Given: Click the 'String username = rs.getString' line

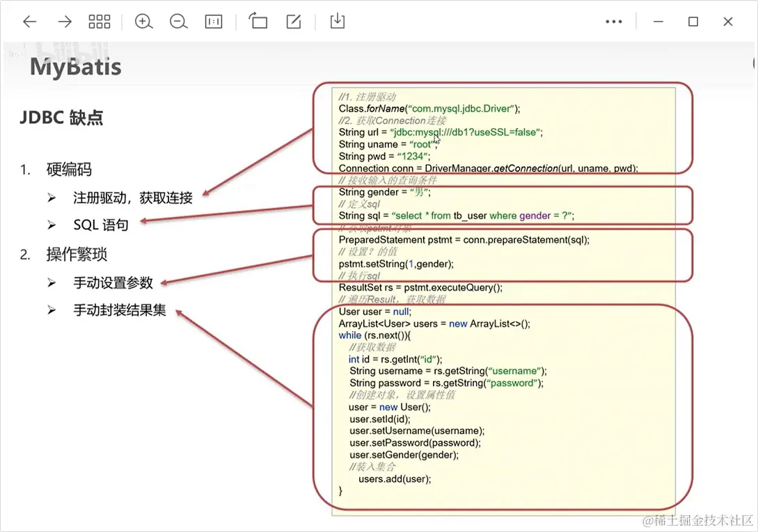Looking at the screenshot, I should point(448,371).
